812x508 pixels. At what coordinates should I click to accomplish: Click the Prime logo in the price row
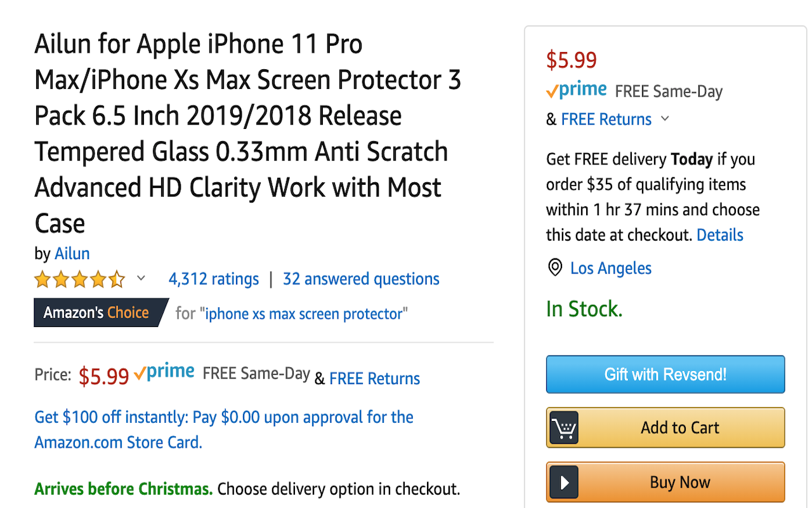tap(164, 373)
